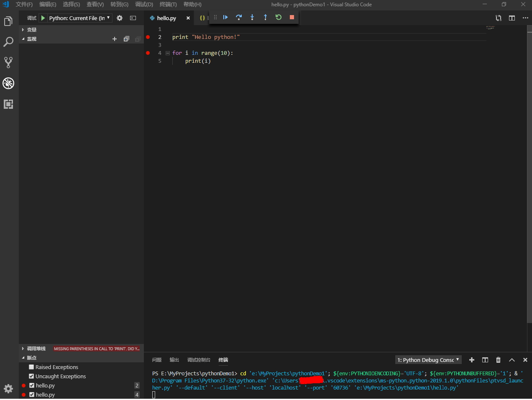Image resolution: width=532 pixels, height=400 pixels.
Task: Open breadcrumb braces item beside hello.py tab
Action: point(202,18)
